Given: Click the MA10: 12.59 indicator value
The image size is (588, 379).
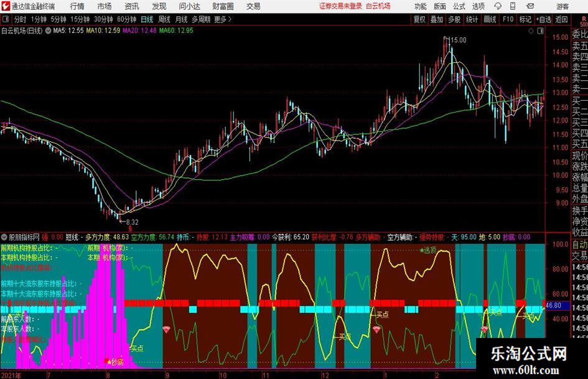Looking at the screenshot, I should pos(103,30).
